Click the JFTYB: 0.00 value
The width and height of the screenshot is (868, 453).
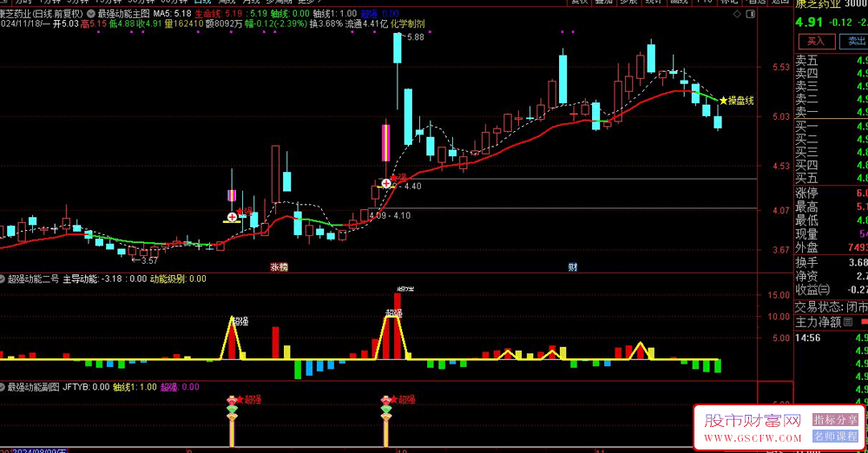(x=86, y=387)
